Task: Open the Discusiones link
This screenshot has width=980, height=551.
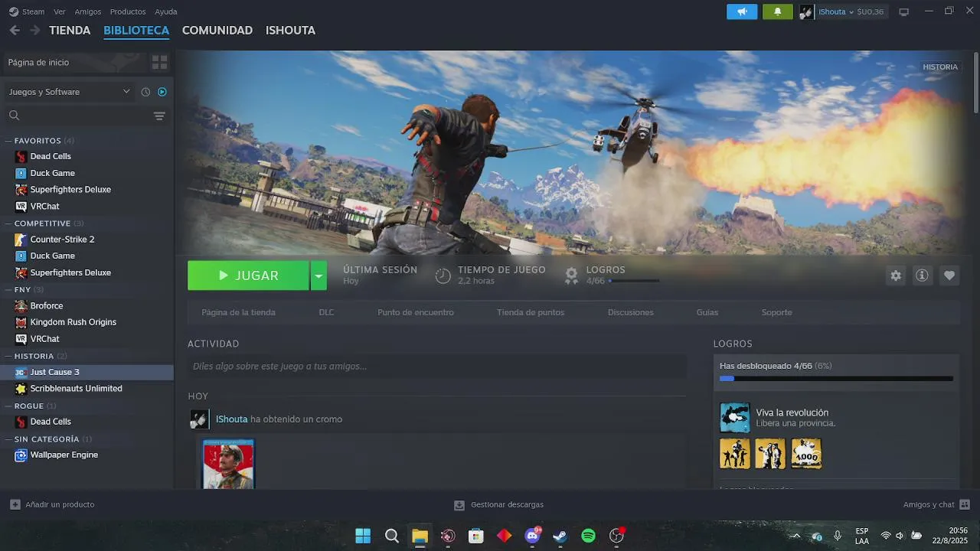Action: point(631,312)
